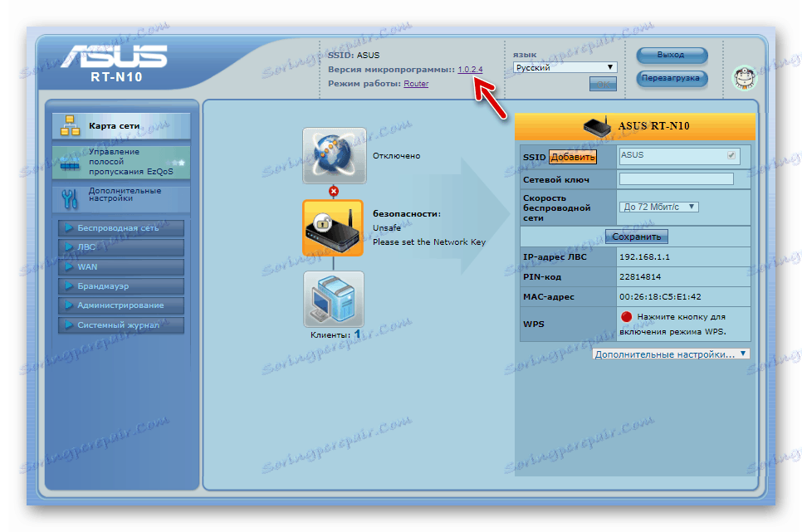Click the Router operation mode link
This screenshot has height=532, width=802.
pyautogui.click(x=416, y=83)
